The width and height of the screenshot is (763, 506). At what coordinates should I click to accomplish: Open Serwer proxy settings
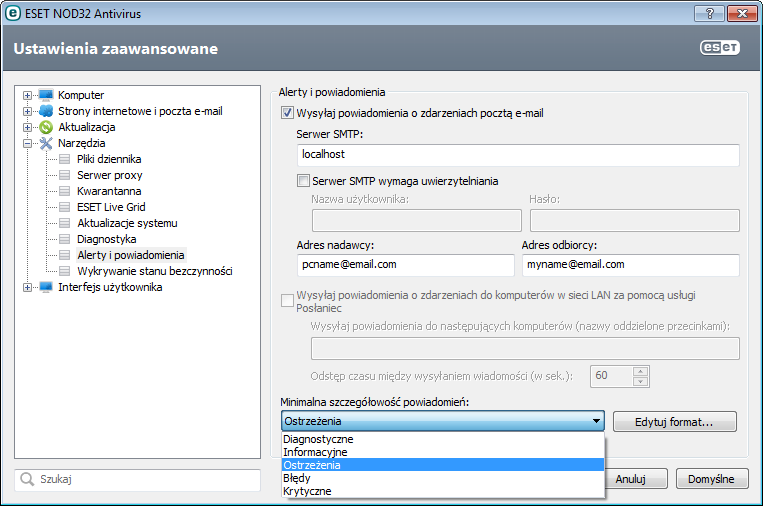tap(109, 175)
